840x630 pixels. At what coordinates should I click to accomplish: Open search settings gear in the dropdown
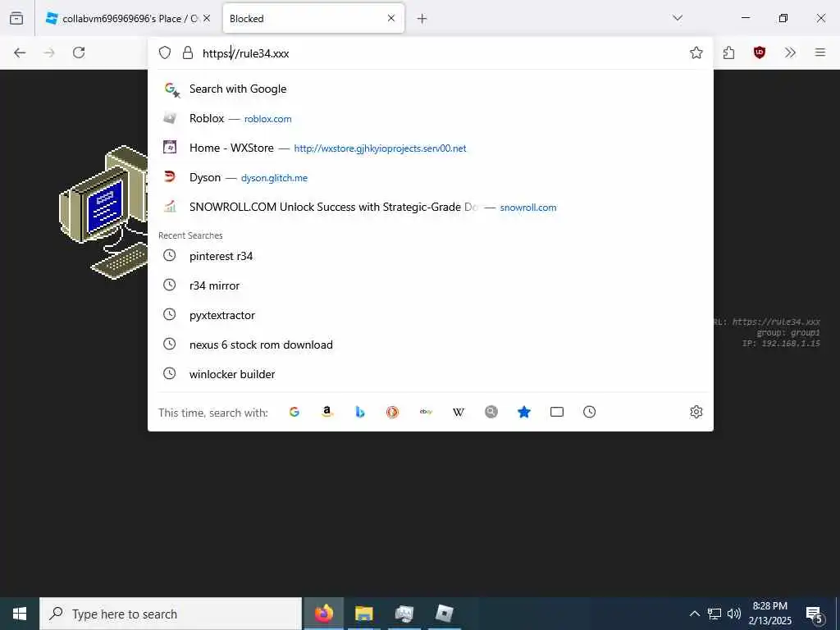[x=696, y=412]
